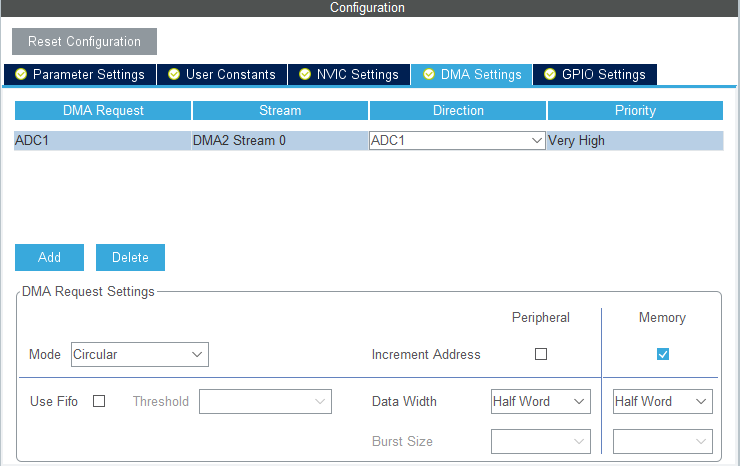The image size is (740, 466).
Task: Click the DMA Settings check icon
Action: 429,74
